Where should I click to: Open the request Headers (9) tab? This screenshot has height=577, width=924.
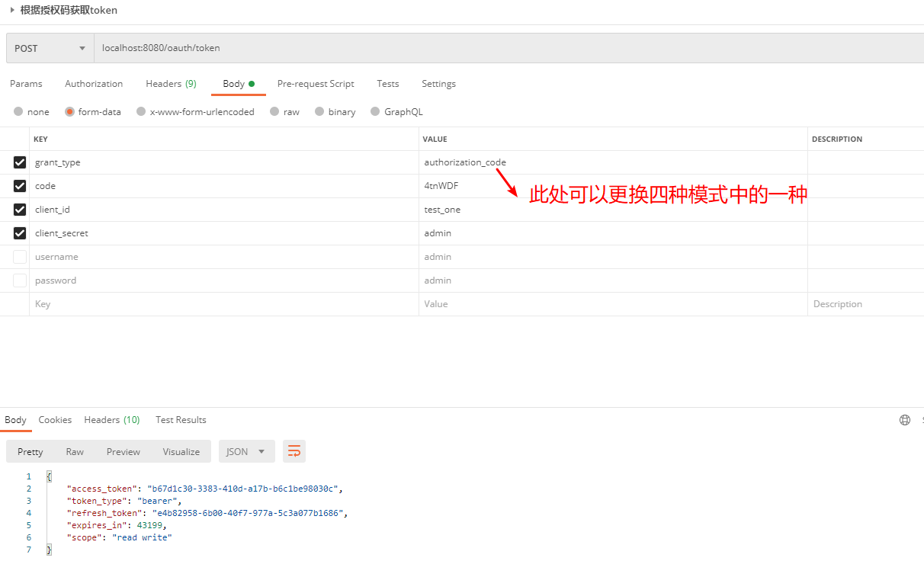click(171, 84)
